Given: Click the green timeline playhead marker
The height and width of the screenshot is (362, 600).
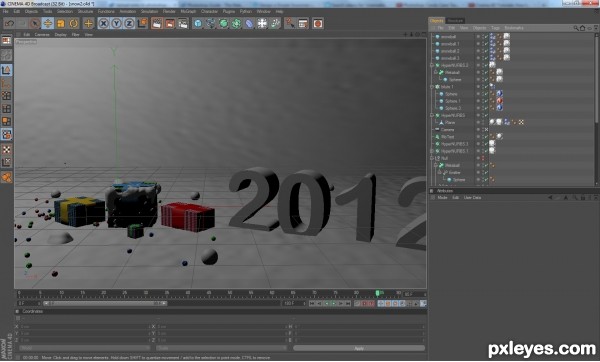Looking at the screenshot, I should pyautogui.click(x=377, y=294).
